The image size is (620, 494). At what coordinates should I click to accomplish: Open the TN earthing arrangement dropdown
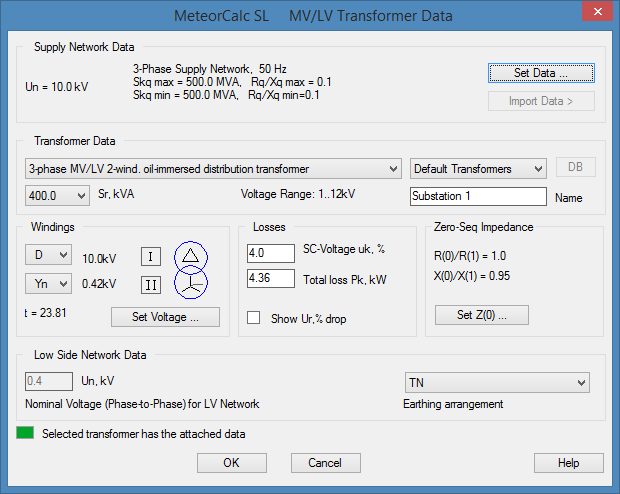tap(497, 382)
